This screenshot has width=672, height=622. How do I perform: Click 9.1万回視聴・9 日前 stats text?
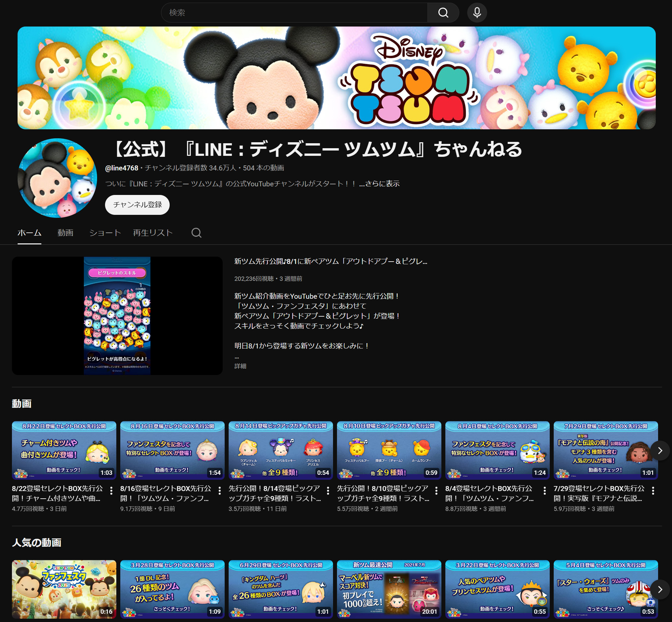tap(148, 509)
